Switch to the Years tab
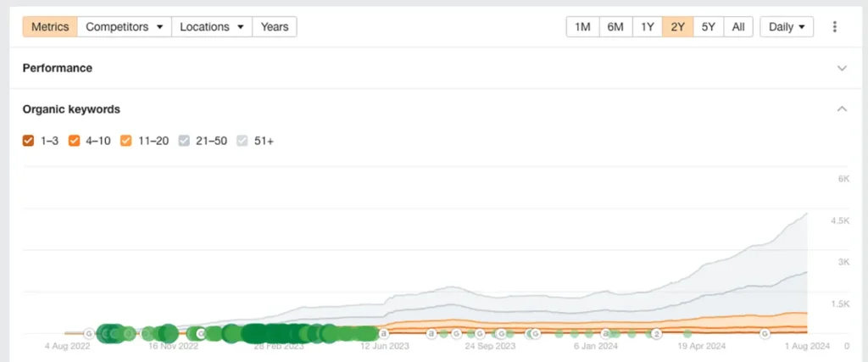The image size is (868, 362). (275, 27)
